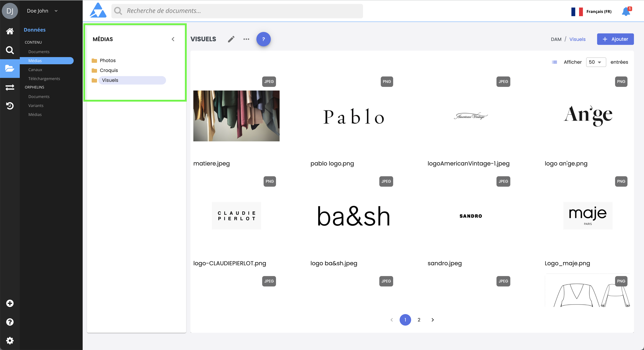Click the blue round help button
The width and height of the screenshot is (644, 350).
point(263,39)
